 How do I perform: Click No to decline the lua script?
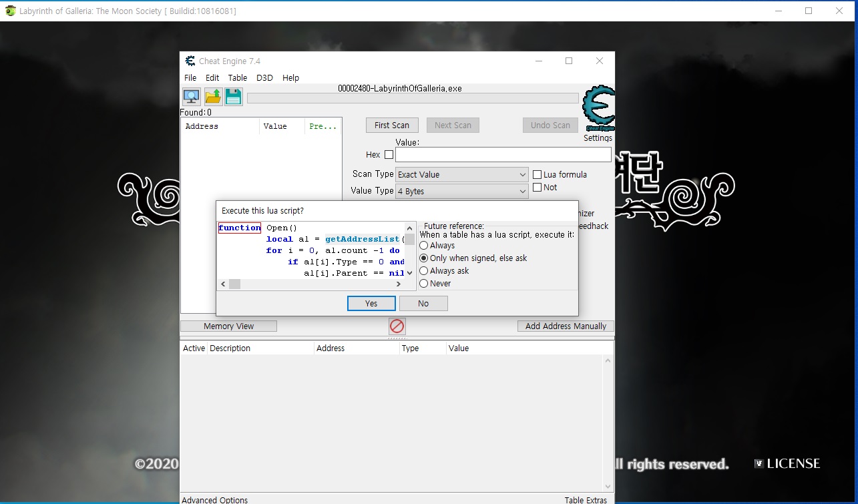click(x=423, y=303)
